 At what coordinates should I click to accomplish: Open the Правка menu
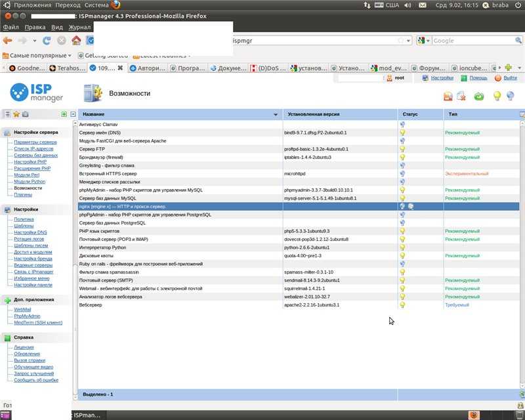pos(35,27)
